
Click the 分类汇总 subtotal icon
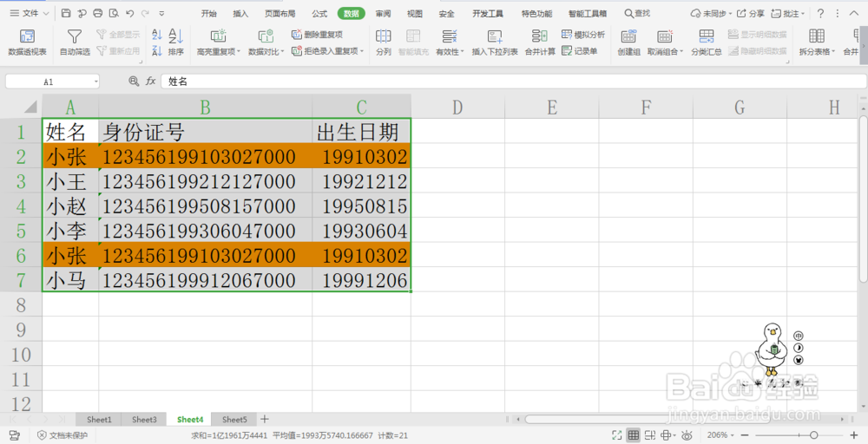click(x=706, y=36)
